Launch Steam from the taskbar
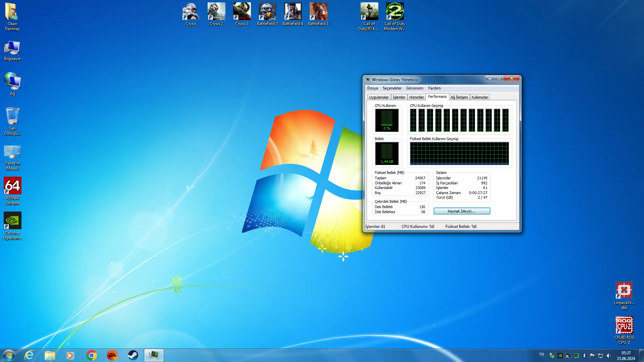Viewport: 644px width, 362px height. (x=133, y=355)
